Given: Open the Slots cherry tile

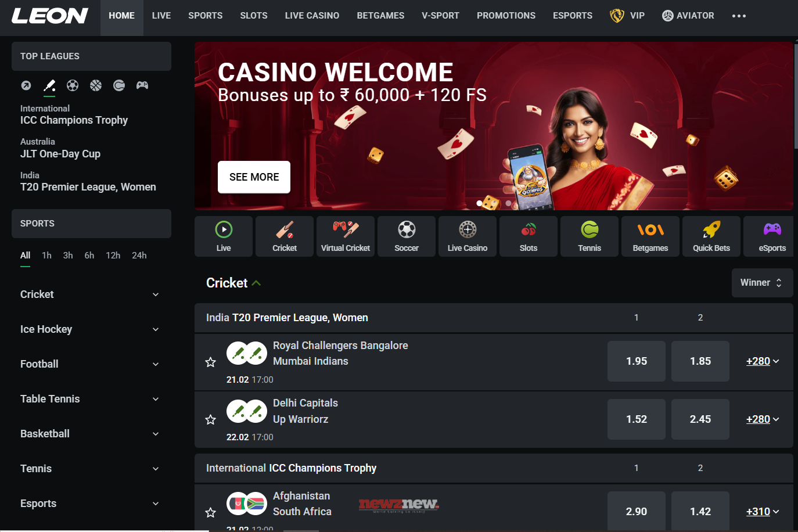Looking at the screenshot, I should point(529,236).
